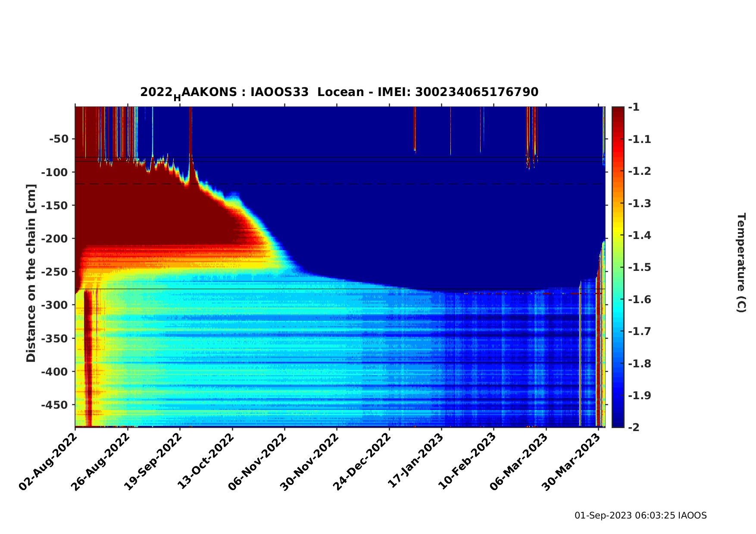This screenshot has height=534, width=756.
Task: Select the 17-Jan-2023 date tick label
Action: coord(415,461)
